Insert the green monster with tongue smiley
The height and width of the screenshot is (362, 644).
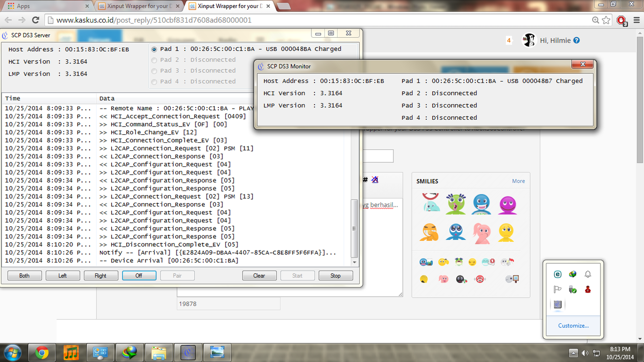456,204
